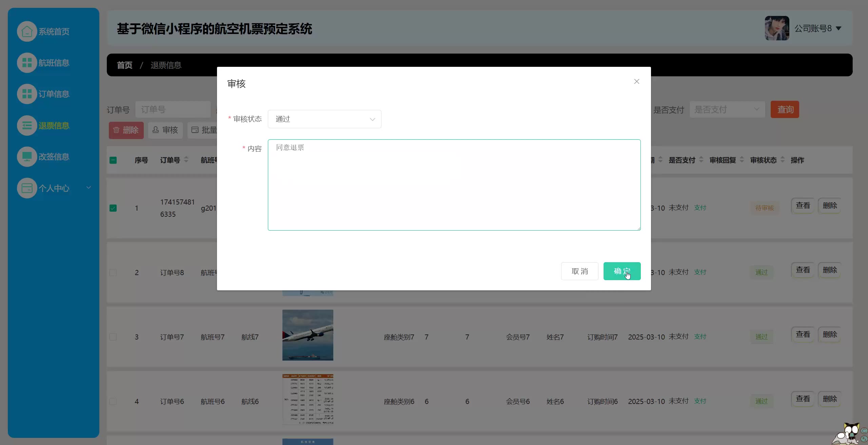The image size is (868, 445).
Task: Click the 退票信息 list icon in sidebar
Action: click(27, 125)
